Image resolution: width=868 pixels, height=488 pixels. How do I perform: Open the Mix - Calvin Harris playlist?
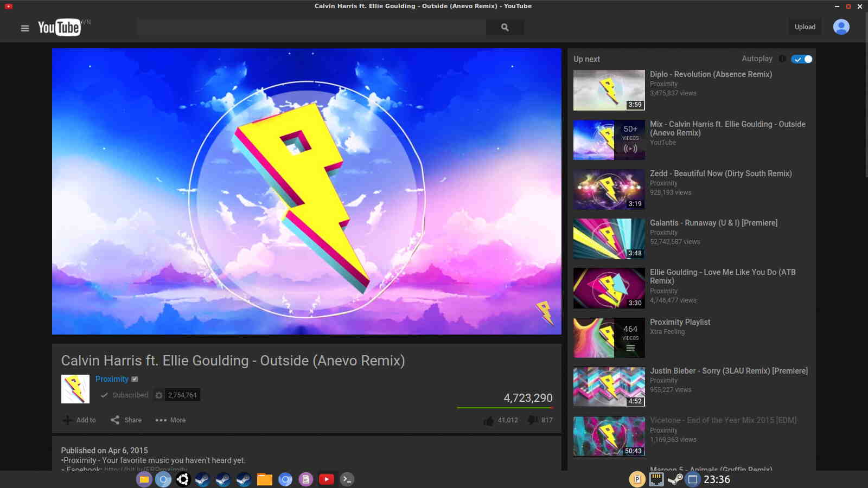[x=727, y=129]
